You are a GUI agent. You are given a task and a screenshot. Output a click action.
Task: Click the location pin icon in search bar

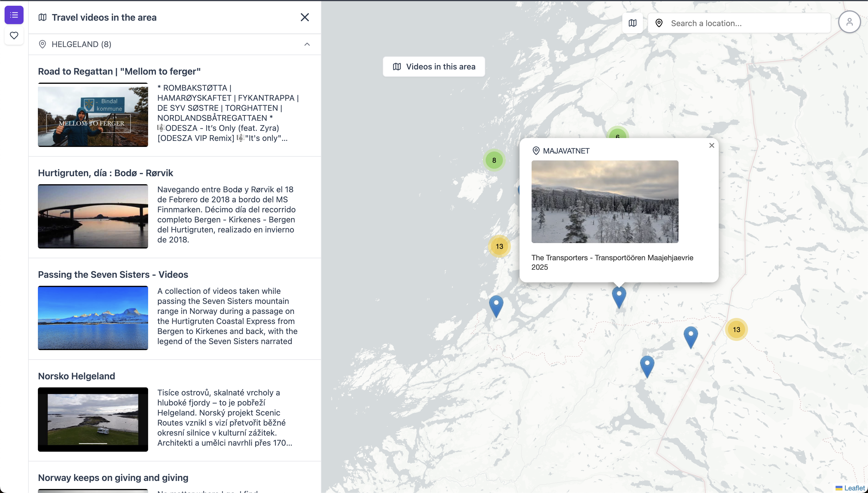pyautogui.click(x=658, y=23)
